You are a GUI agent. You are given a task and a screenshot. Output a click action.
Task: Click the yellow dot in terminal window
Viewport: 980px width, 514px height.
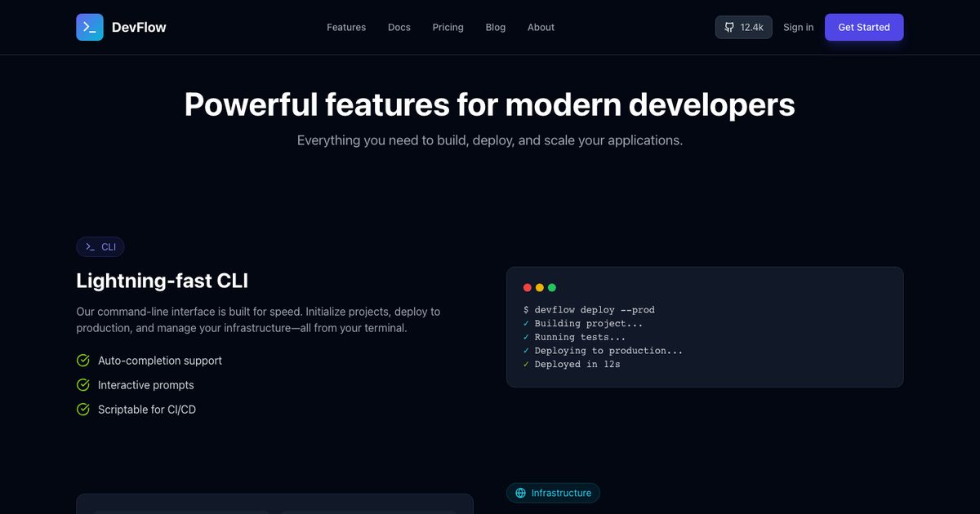[540, 287]
